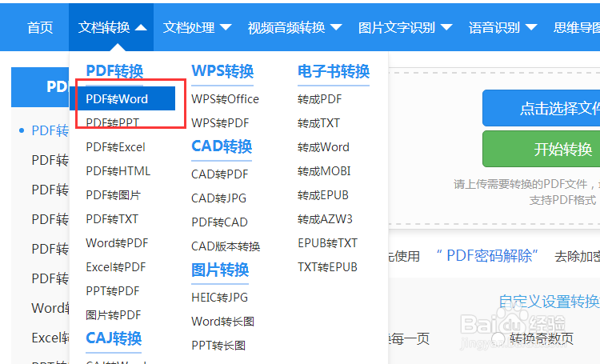600x364 pixels.
Task: Click the PDF转换 category heading
Action: (x=114, y=71)
